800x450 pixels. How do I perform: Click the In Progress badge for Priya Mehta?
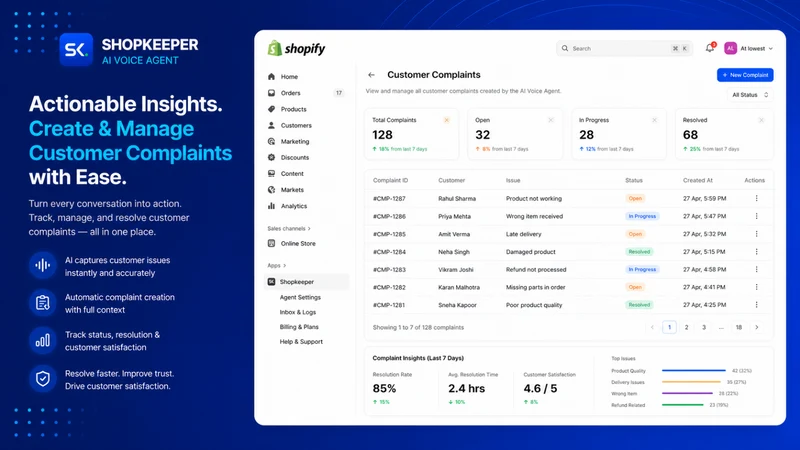(x=642, y=216)
